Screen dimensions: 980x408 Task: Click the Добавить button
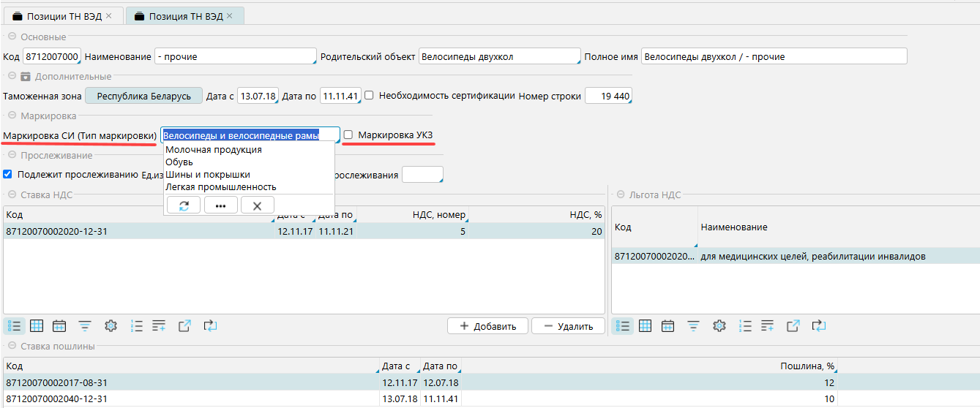pyautogui.click(x=487, y=326)
